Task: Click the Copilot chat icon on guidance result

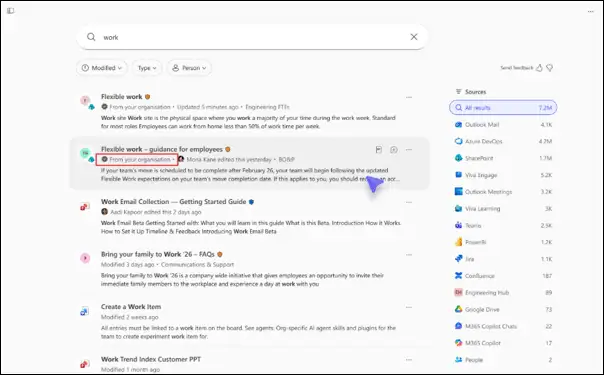Action: coord(394,150)
